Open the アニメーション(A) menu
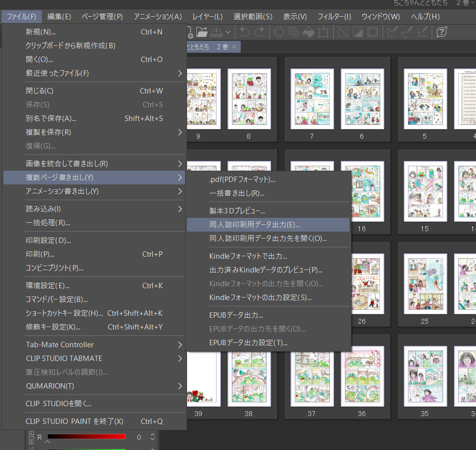The width and height of the screenshot is (476, 450). point(158,16)
